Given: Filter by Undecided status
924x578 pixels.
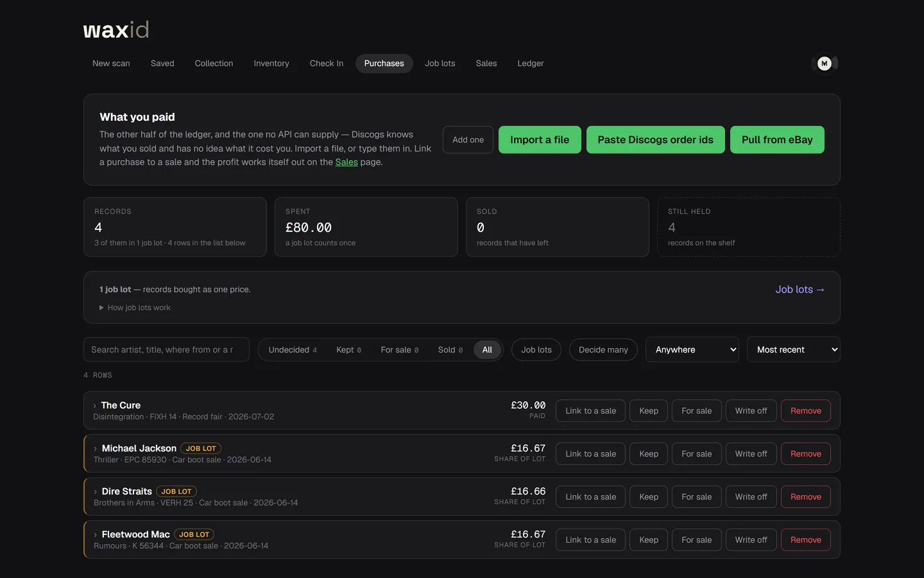Looking at the screenshot, I should click(x=293, y=350).
